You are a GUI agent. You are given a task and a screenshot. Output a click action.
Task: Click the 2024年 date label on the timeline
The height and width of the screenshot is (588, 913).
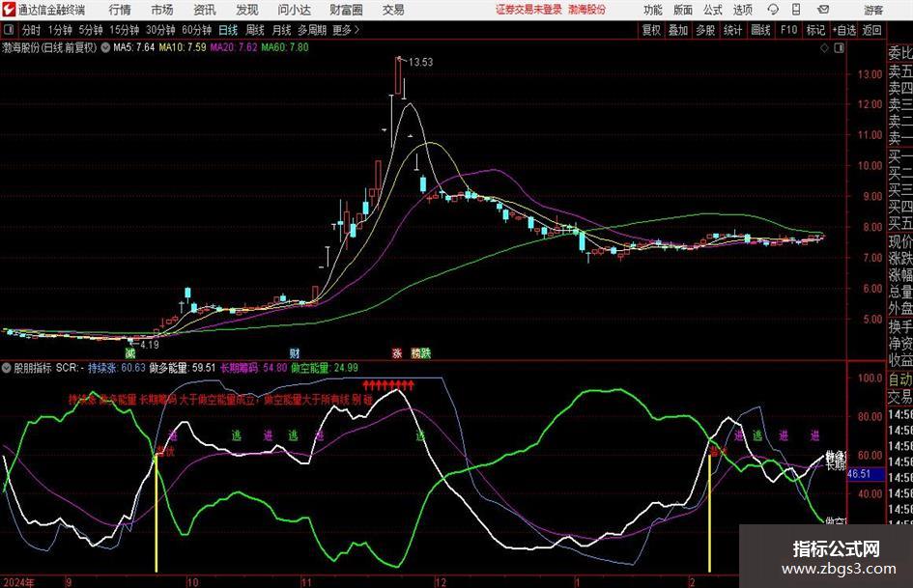point(18,582)
